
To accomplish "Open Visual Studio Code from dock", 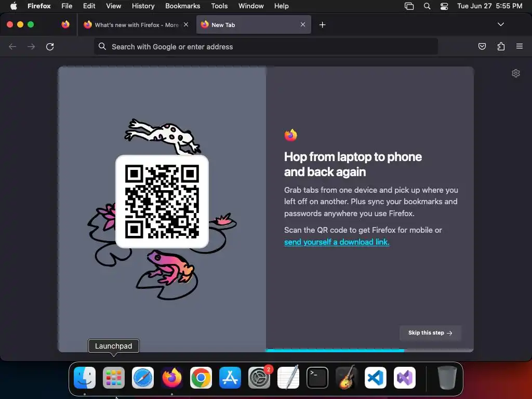I will point(376,378).
